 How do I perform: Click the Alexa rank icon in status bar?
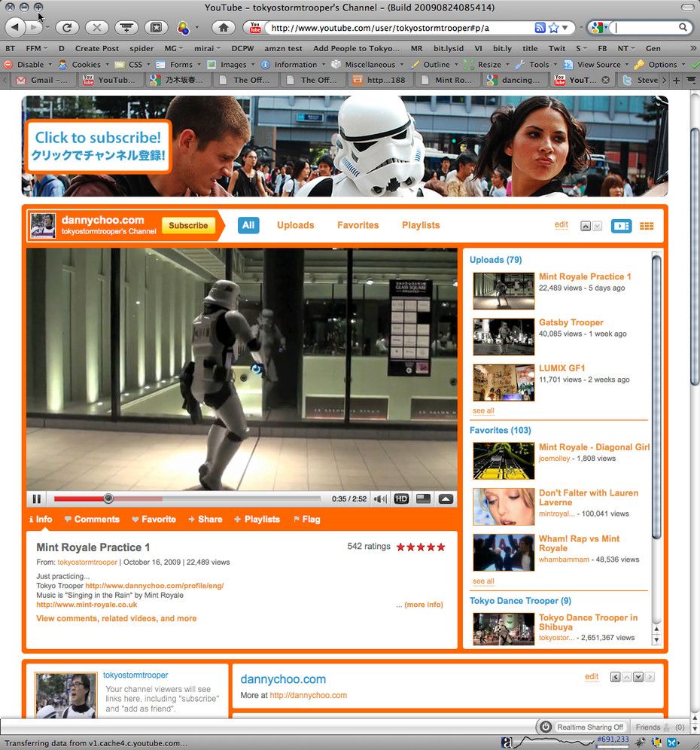507,742
